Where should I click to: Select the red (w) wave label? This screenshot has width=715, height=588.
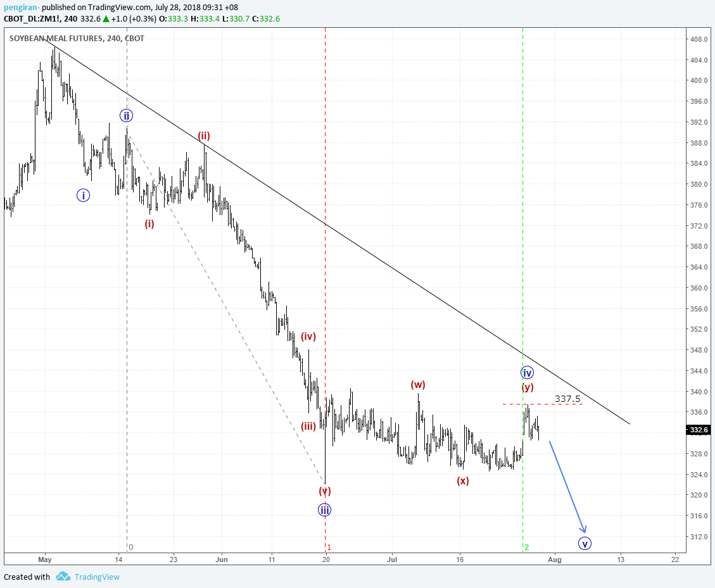point(418,385)
